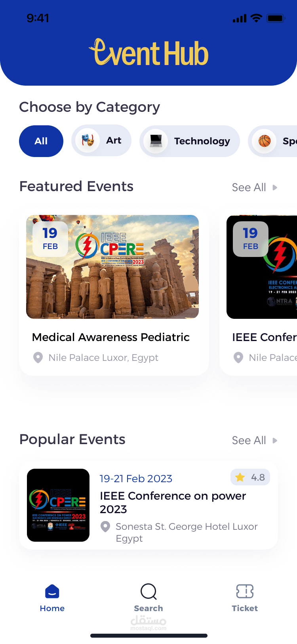The height and width of the screenshot is (644, 297).
Task: Tap the location pin next to Sonesta St. George
Action: (105, 527)
